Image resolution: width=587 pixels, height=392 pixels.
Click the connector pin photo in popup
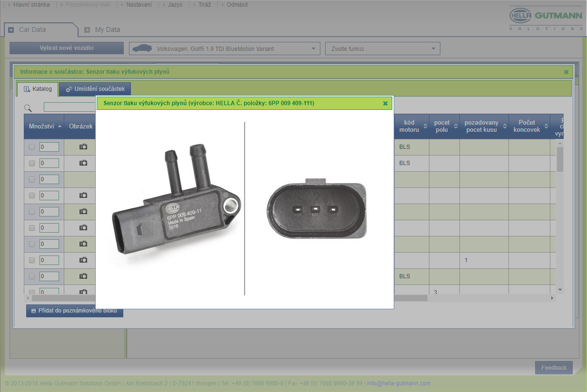coord(317,209)
